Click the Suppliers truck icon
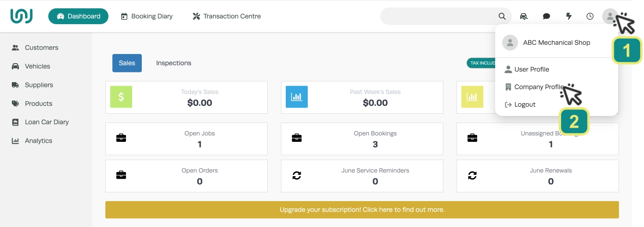 coord(15,85)
